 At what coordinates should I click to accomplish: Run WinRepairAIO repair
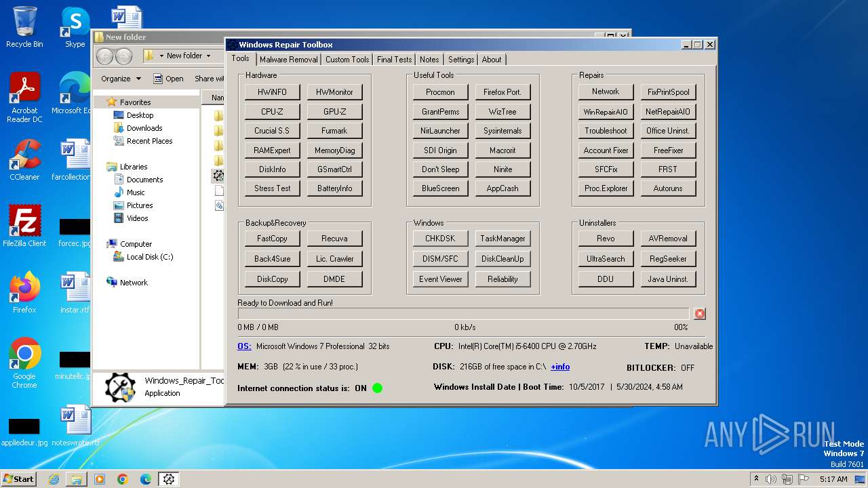coord(606,112)
